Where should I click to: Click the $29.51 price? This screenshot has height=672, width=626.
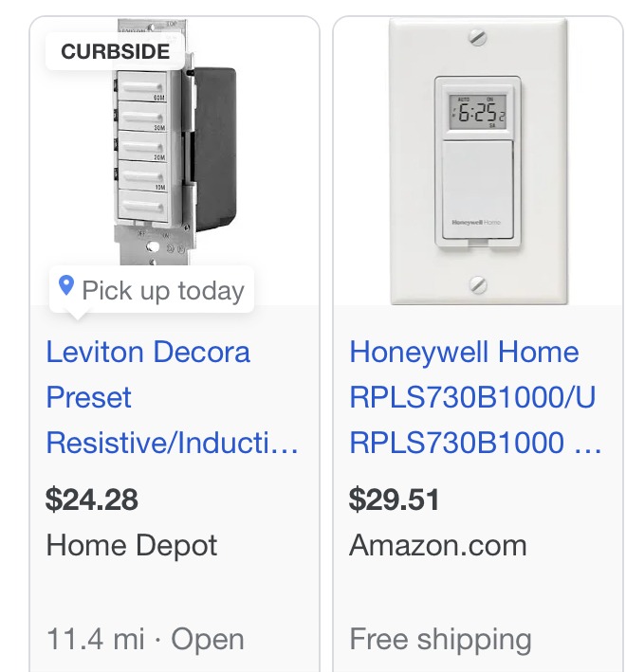point(394,499)
